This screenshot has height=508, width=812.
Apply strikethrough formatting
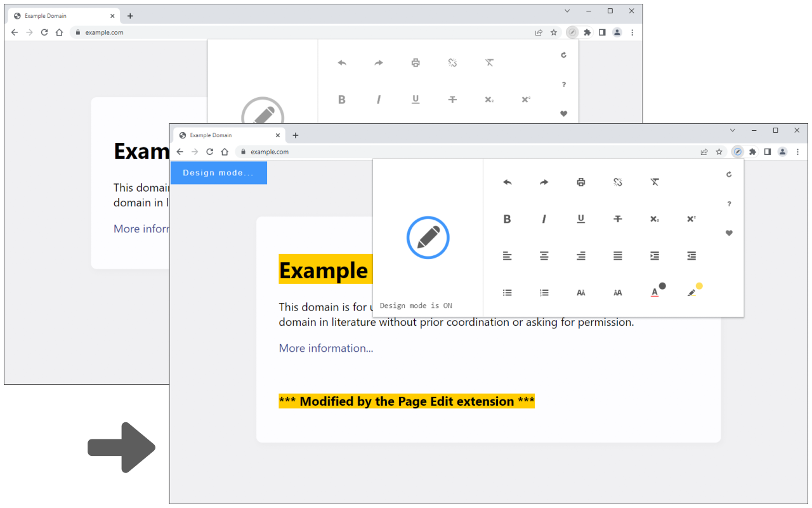(618, 218)
